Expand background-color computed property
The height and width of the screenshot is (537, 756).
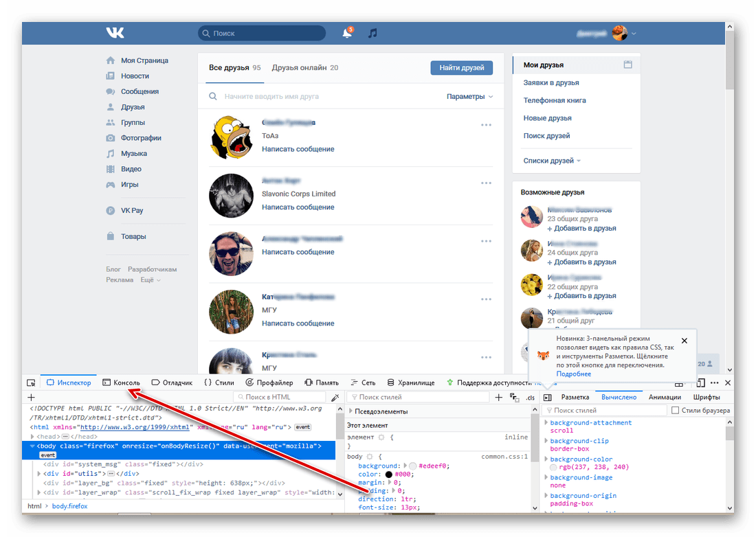tap(546, 459)
